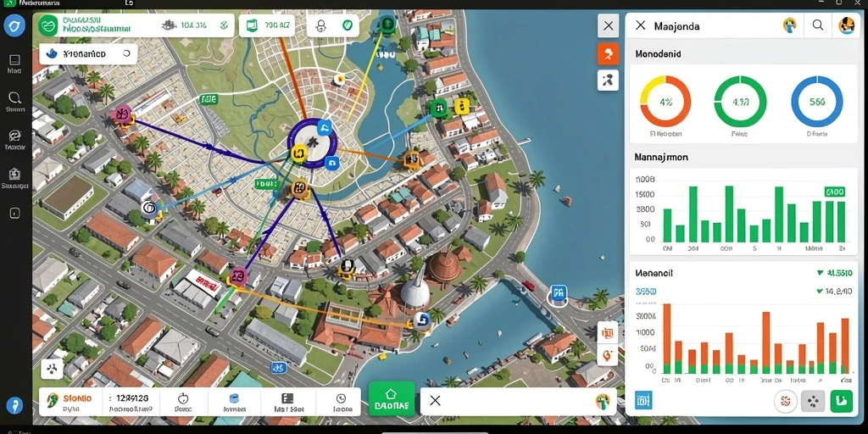The height and width of the screenshot is (434, 868).
Task: Click the green button at right panel bottom
Action: [842, 401]
